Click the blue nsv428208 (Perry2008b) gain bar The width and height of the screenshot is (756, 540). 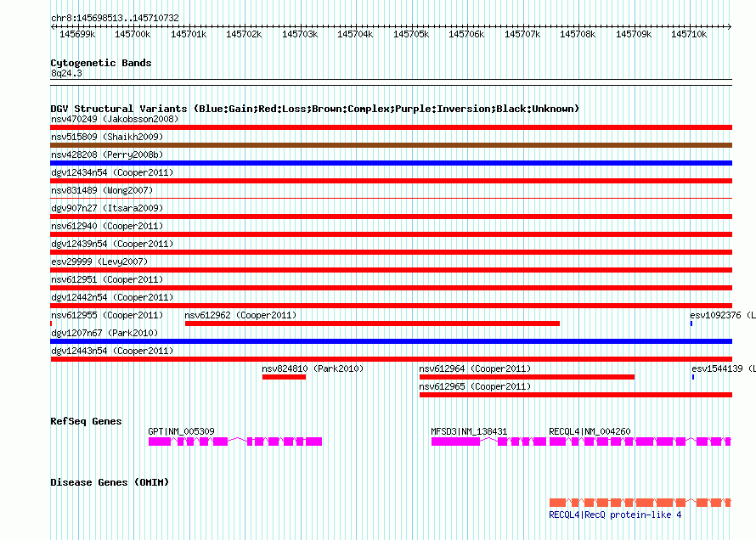pyautogui.click(x=391, y=163)
